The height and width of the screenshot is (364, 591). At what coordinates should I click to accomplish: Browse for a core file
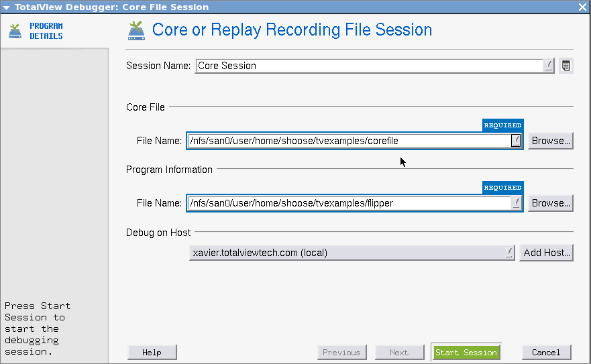(550, 141)
